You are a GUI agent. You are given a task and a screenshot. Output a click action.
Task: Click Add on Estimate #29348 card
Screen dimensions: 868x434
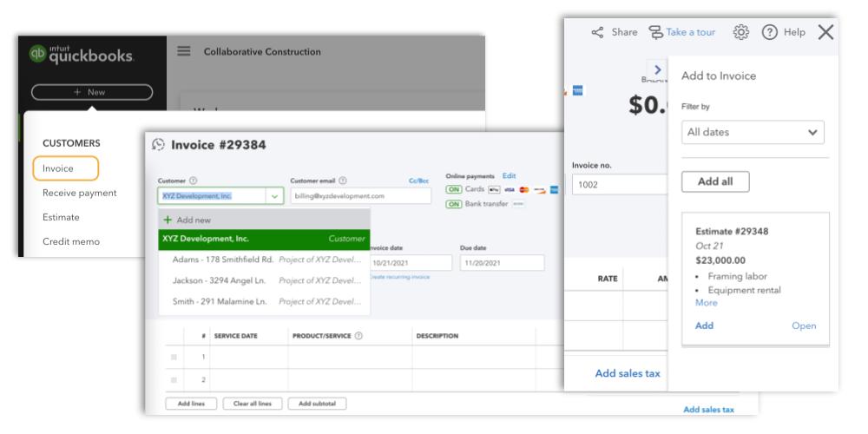point(704,325)
